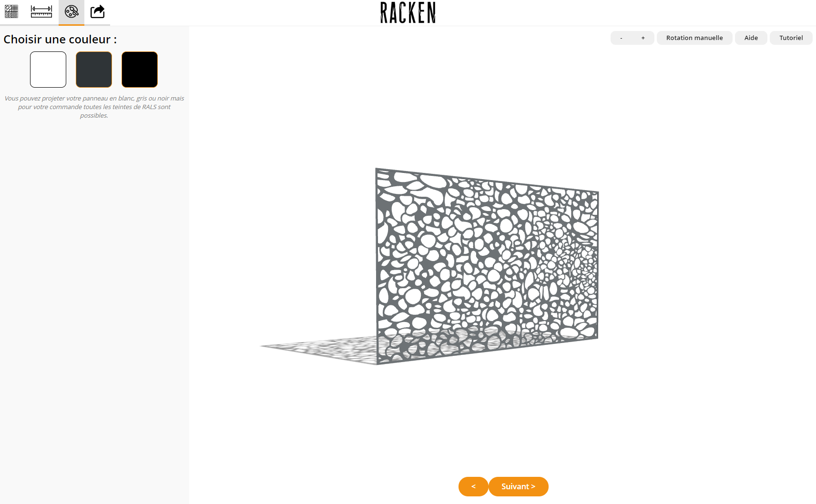Choose the black panel color
Screen dimensions: 816x504
[x=140, y=70]
